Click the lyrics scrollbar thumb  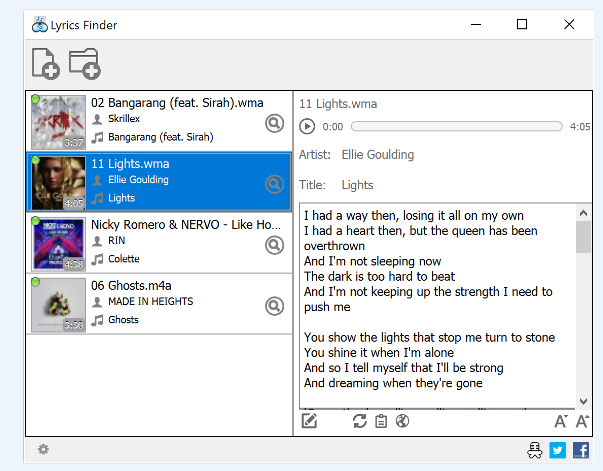click(x=583, y=237)
